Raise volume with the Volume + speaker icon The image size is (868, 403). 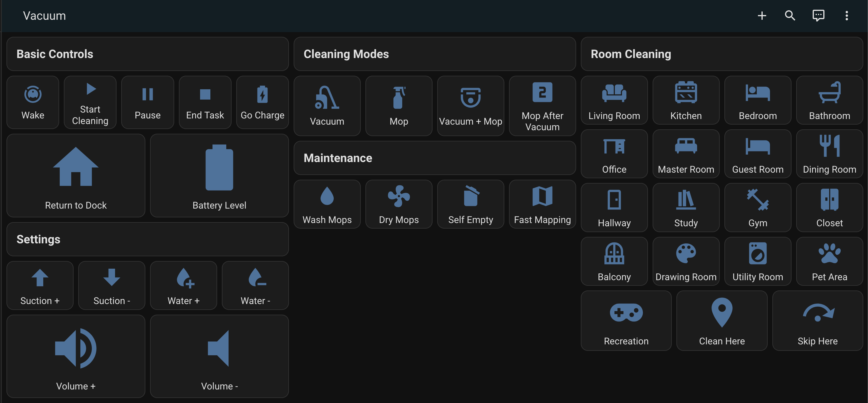pyautogui.click(x=76, y=356)
